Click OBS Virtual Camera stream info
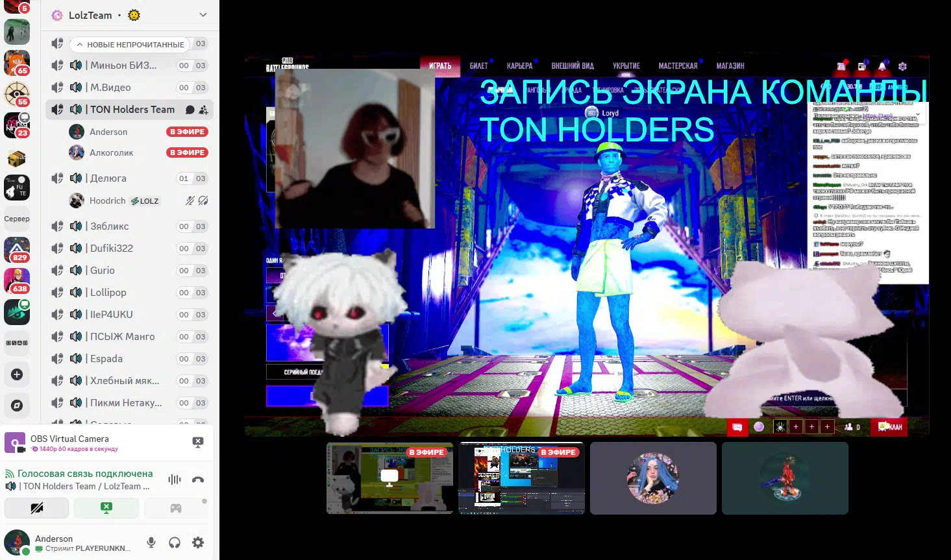 tap(74, 443)
